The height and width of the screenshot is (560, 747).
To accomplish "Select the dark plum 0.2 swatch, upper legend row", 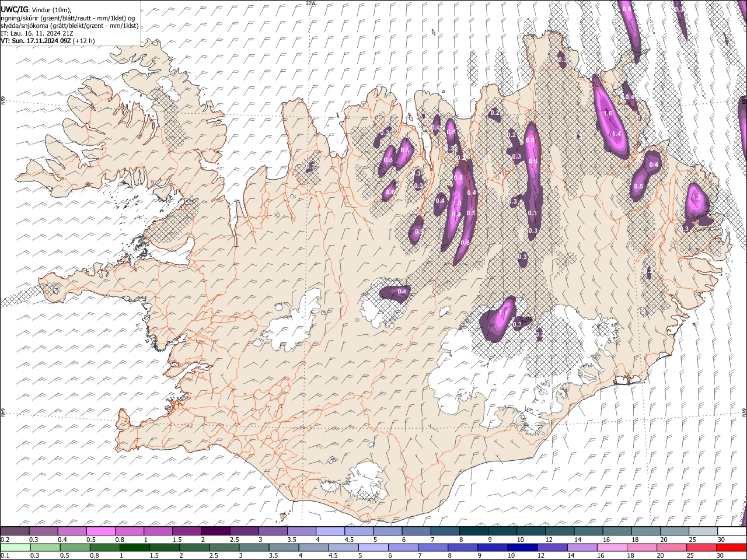I will pos(15,531).
